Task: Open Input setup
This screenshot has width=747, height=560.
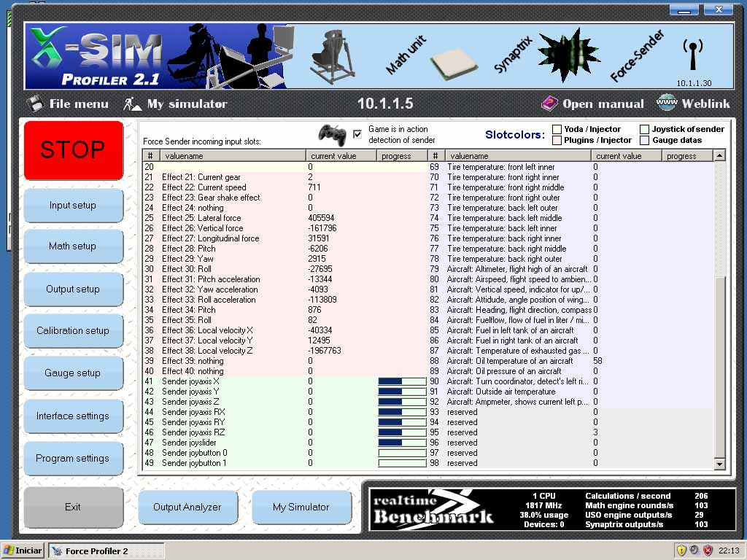Action: 74,205
